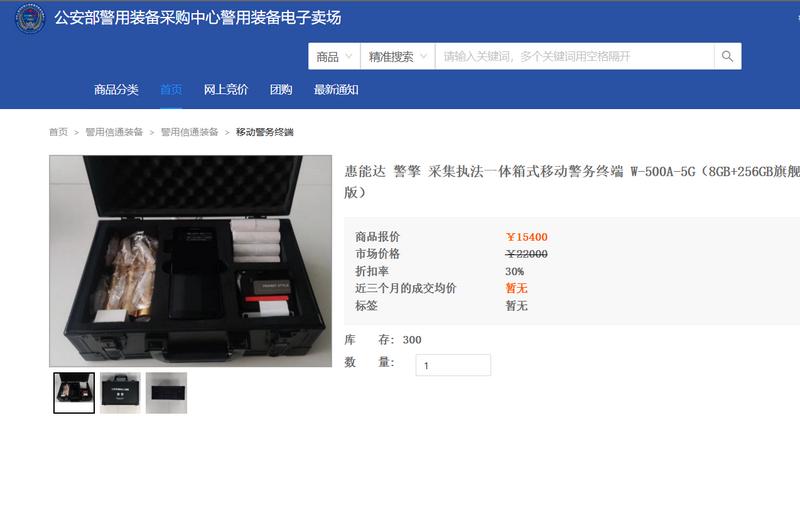Expand the 精准搜索 dropdown
800x514 pixels.
pos(397,56)
